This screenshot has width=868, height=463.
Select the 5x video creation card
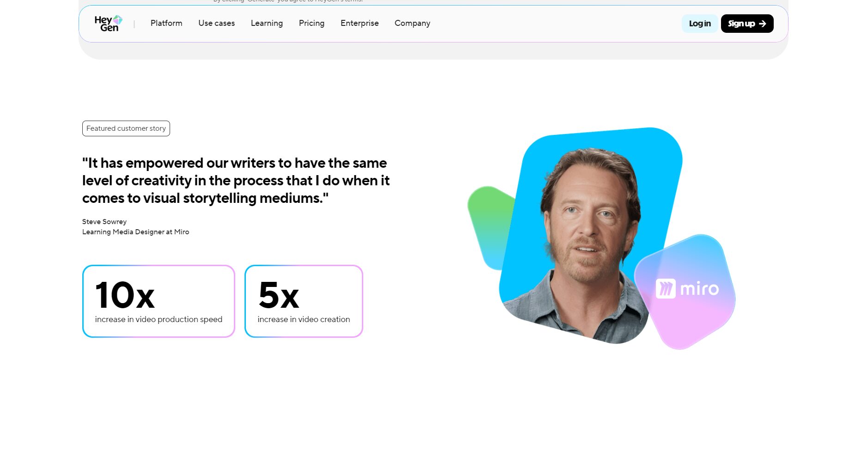pyautogui.click(x=304, y=301)
